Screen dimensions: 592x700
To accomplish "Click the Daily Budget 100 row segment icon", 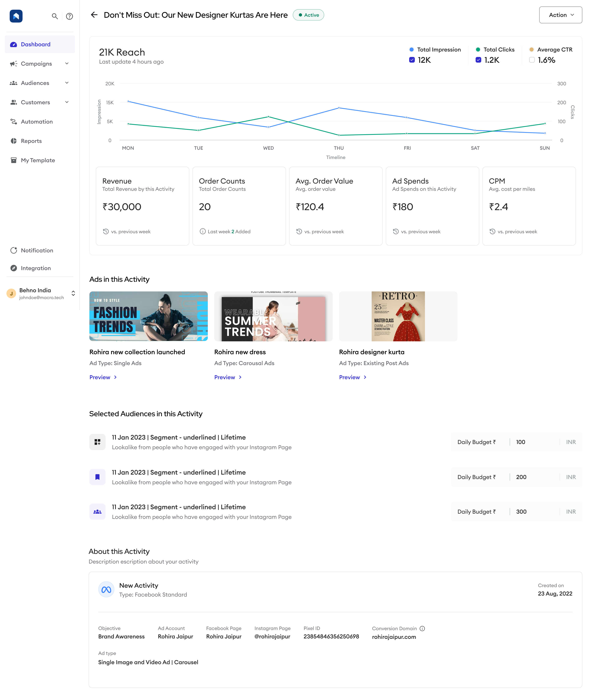I will [97, 442].
